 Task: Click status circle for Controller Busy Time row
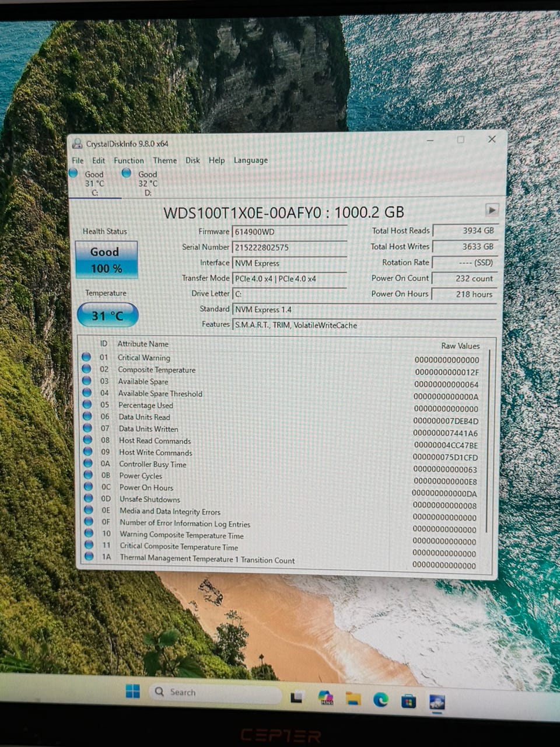[x=88, y=463]
